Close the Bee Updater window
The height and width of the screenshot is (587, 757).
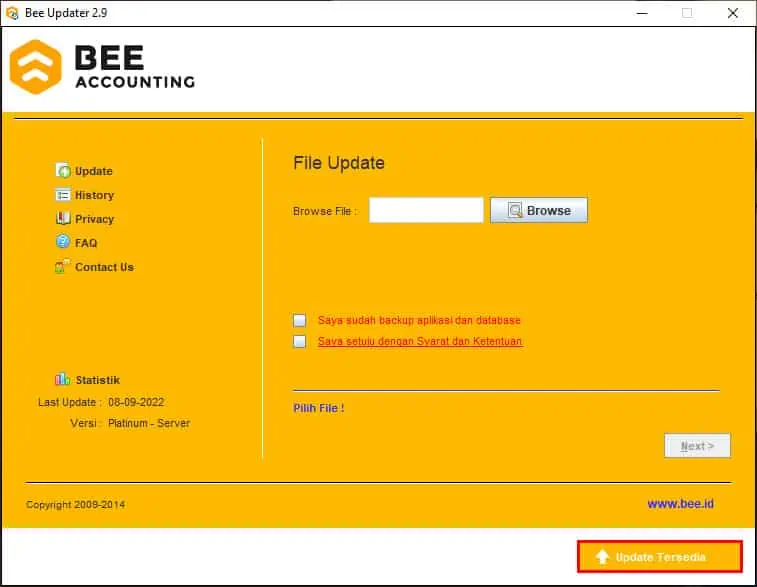click(732, 13)
